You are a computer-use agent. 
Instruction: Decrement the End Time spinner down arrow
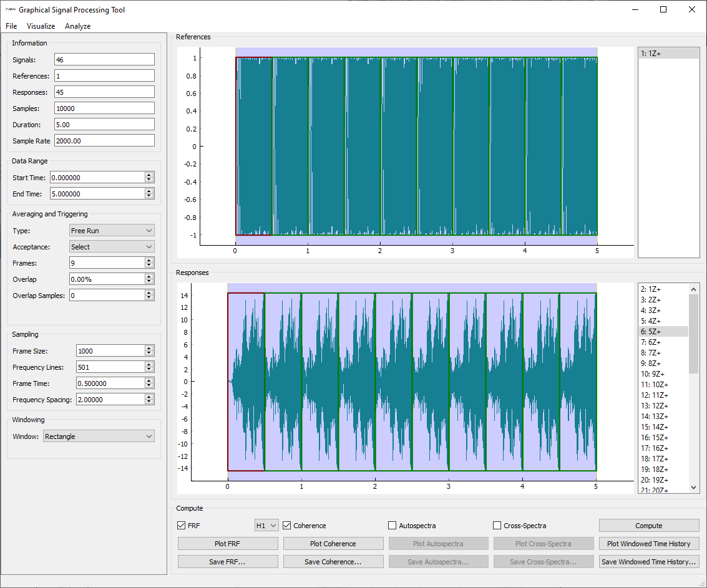[149, 196]
